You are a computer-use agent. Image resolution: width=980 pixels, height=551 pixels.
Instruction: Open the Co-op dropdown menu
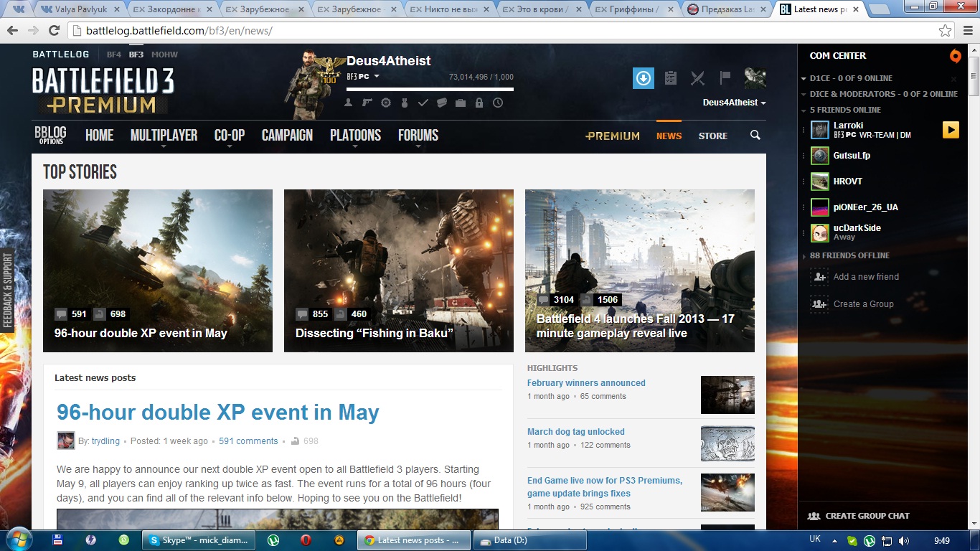click(230, 136)
